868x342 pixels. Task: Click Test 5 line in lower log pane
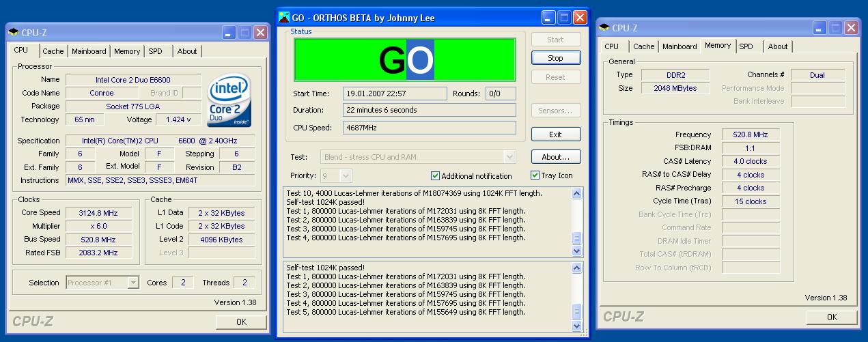(x=406, y=312)
